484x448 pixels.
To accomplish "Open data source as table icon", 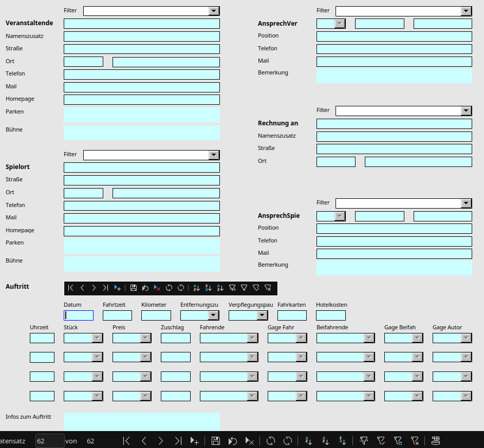I will pos(436,441).
